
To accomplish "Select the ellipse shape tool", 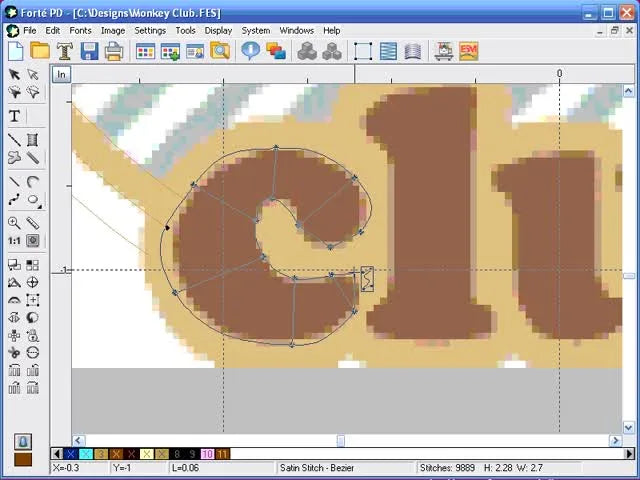I will click(x=33, y=200).
